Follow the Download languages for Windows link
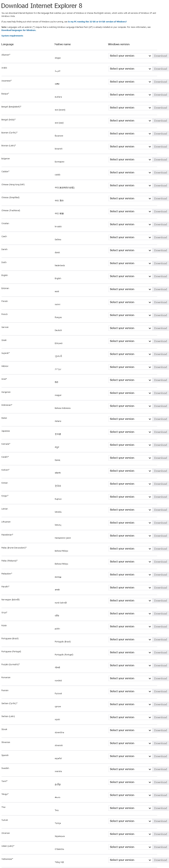This screenshot has height=868, width=169. [18, 30]
